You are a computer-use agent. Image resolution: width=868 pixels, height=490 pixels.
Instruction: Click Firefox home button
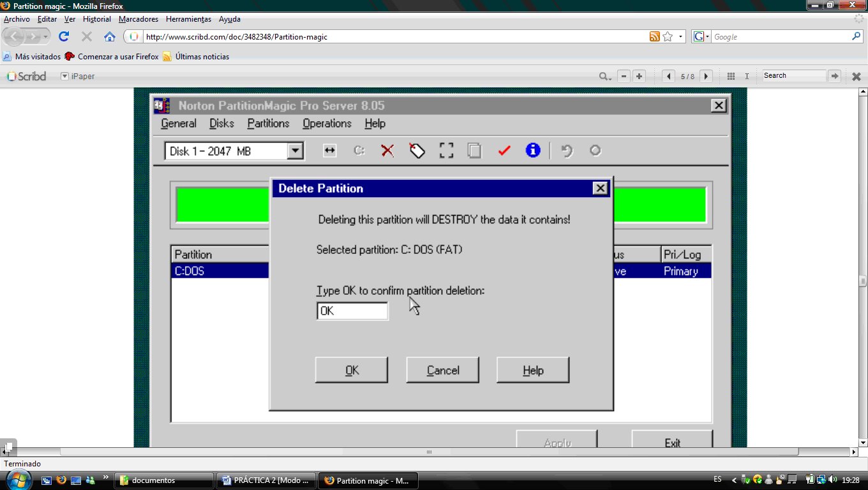(x=110, y=36)
